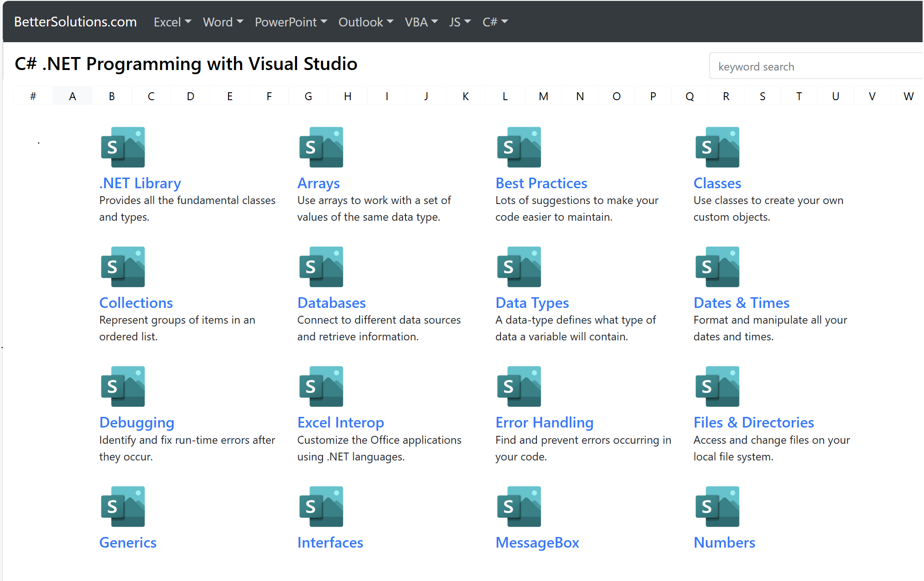Open the Outlook dropdown menu
924x581 pixels.
tap(366, 22)
